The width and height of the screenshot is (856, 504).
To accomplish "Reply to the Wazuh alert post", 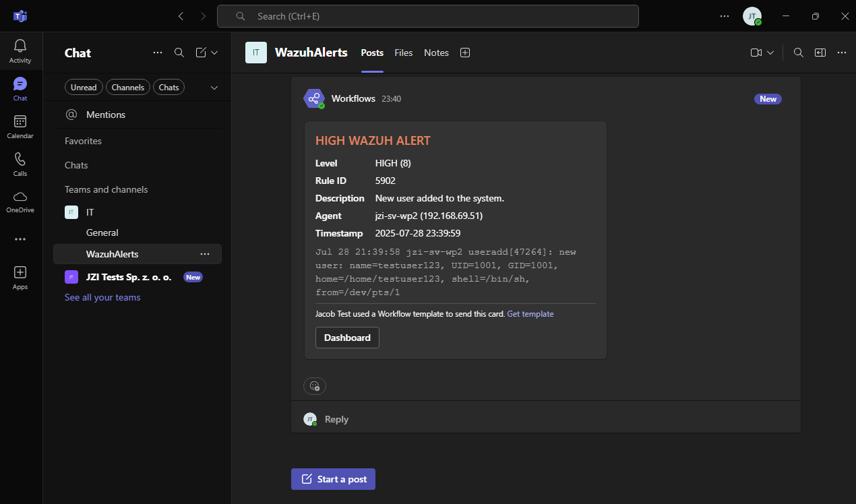I will 336,419.
